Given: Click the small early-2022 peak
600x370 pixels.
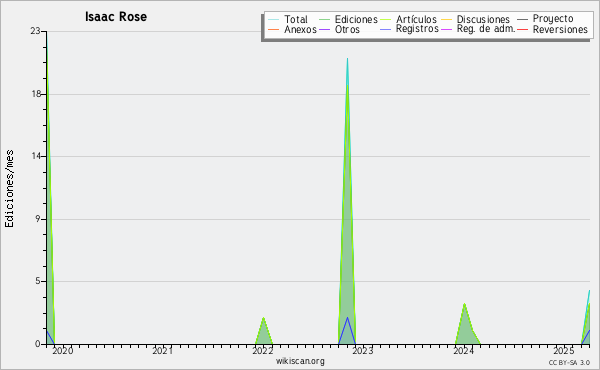Looking at the screenshot, I should pos(264,331).
